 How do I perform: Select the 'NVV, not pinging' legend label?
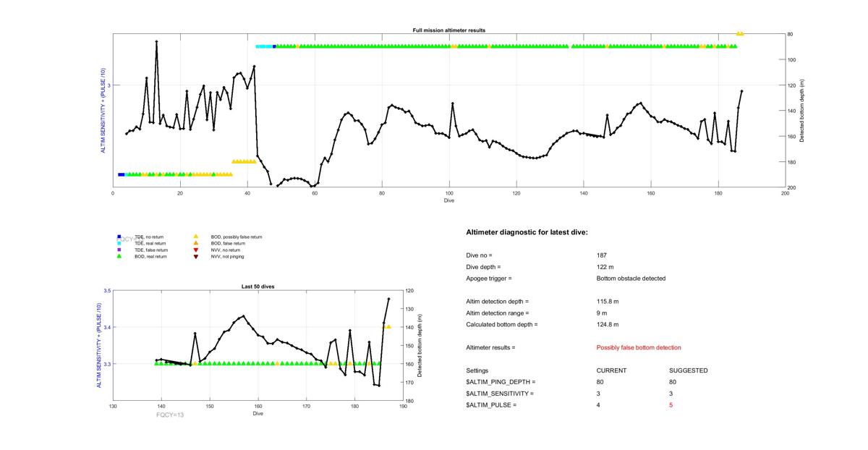pyautogui.click(x=229, y=256)
